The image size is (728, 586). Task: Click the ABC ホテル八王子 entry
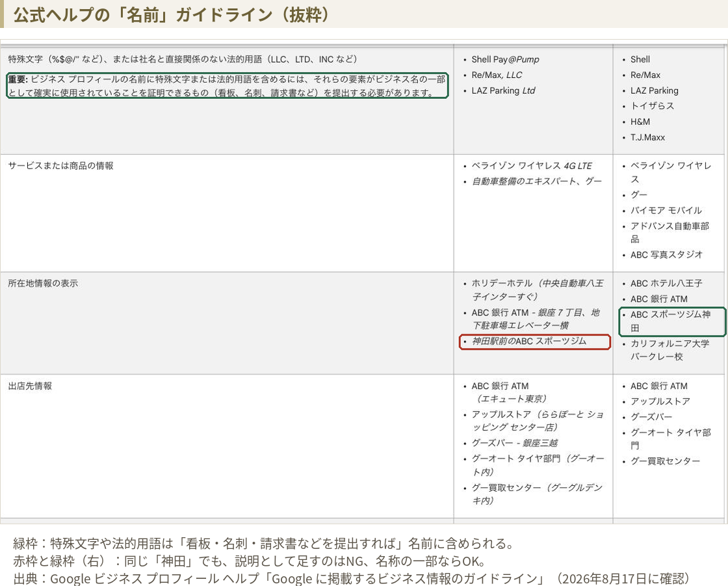tap(666, 283)
